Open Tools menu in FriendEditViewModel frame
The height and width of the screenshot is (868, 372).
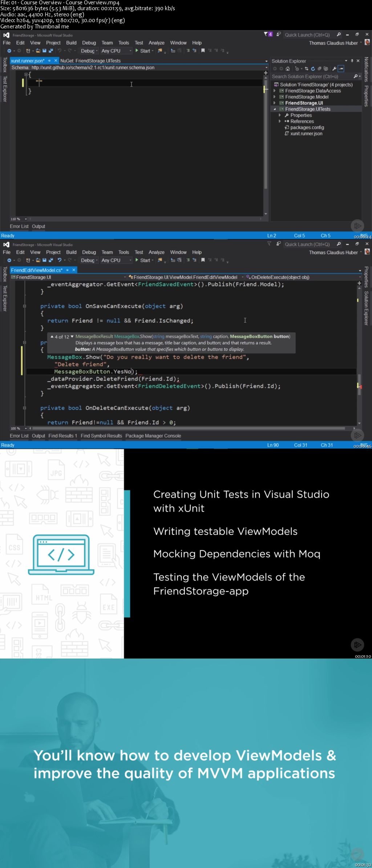point(124,252)
